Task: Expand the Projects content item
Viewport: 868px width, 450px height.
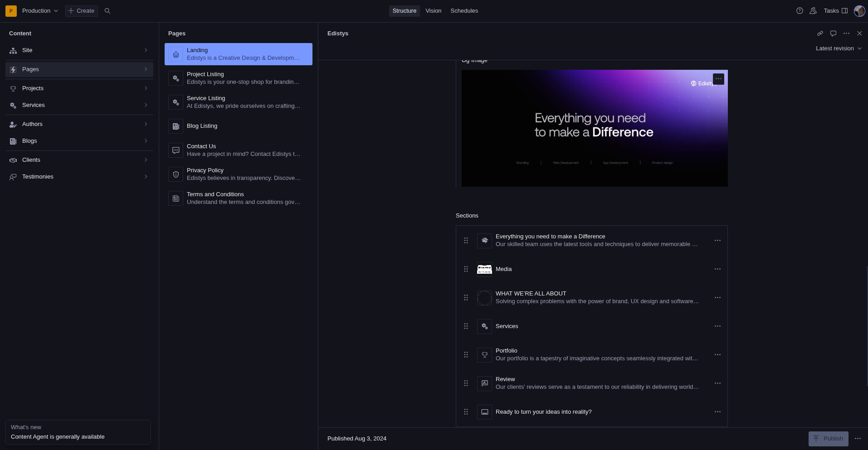Action: tap(79, 88)
